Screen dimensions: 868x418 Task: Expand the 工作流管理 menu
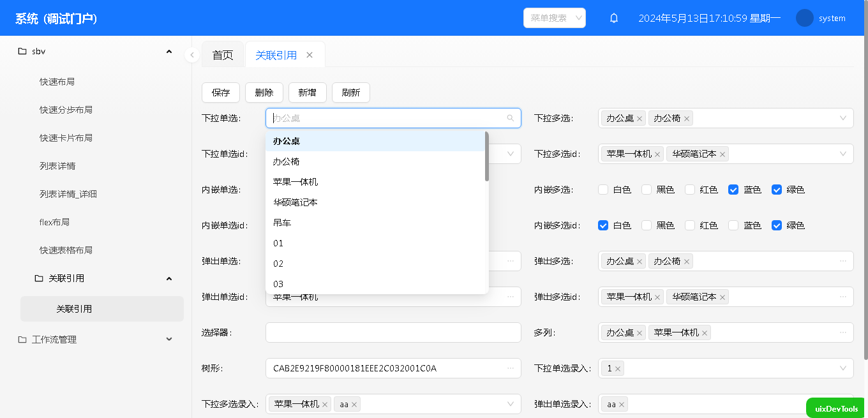pyautogui.click(x=168, y=340)
